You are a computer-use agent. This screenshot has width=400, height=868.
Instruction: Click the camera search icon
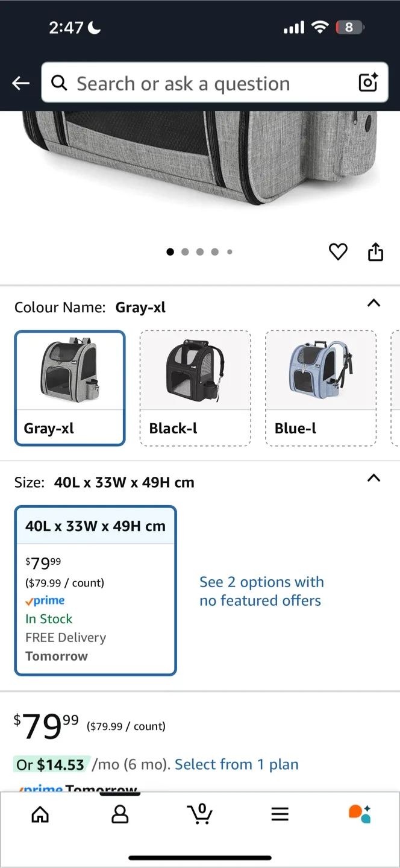367,83
